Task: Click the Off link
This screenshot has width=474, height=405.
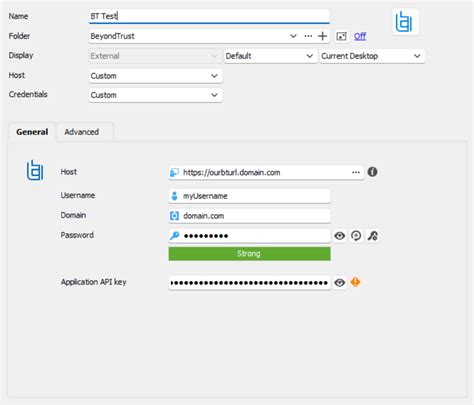Action: click(360, 36)
